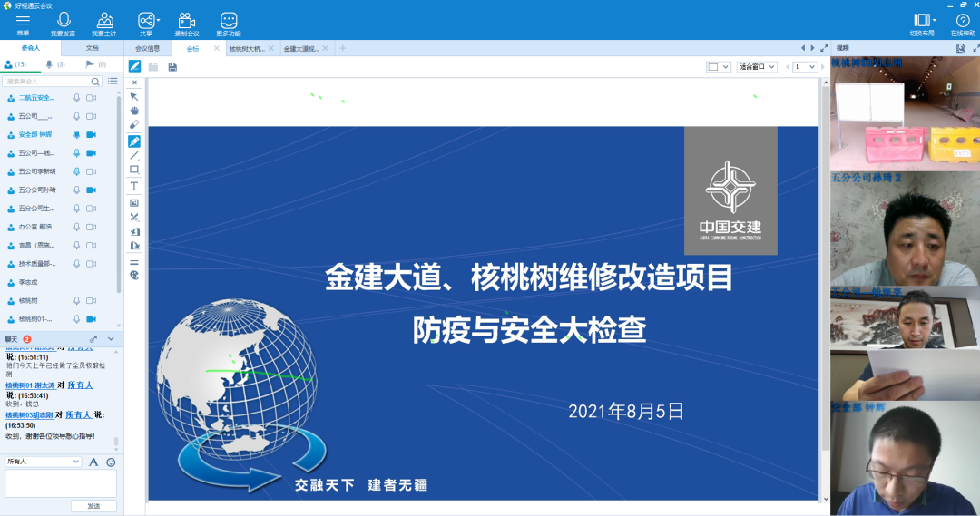The height and width of the screenshot is (516, 980).
Task: Click the line thickness tool icon
Action: pyautogui.click(x=133, y=261)
